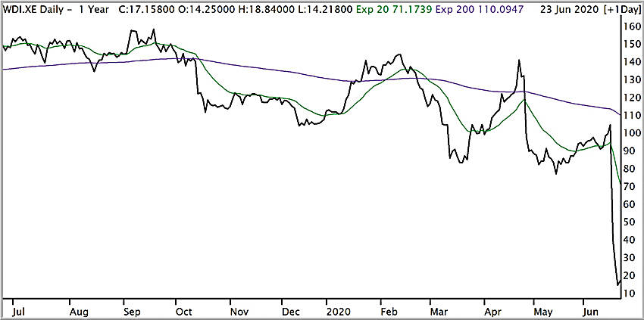Click the 110 price axis label
The height and width of the screenshot is (320, 644).
[x=632, y=116]
